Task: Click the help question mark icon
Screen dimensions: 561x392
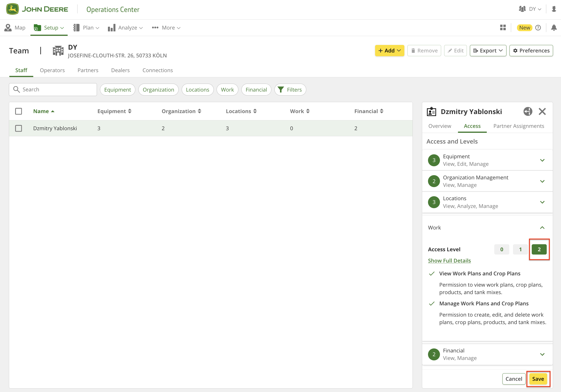Action: [x=538, y=28]
